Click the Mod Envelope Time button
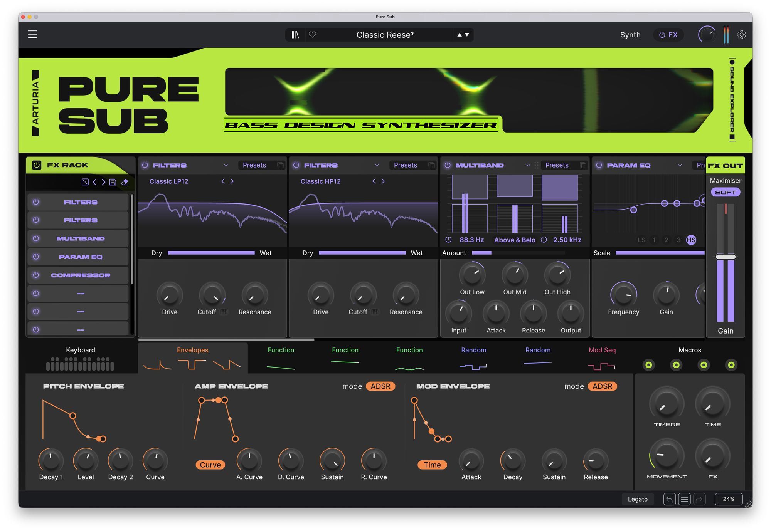 [x=432, y=465]
